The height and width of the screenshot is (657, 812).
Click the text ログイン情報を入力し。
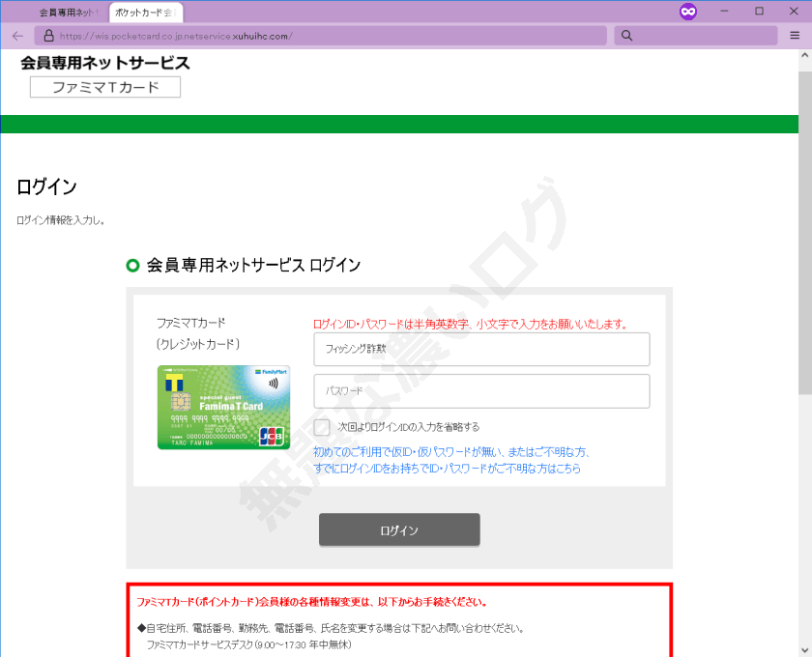(x=61, y=220)
